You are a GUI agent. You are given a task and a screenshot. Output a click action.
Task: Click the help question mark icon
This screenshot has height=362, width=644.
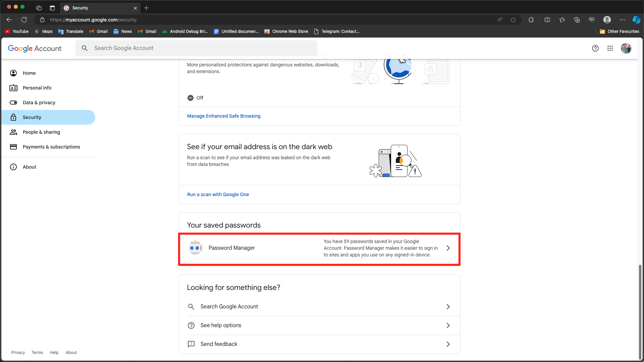595,48
